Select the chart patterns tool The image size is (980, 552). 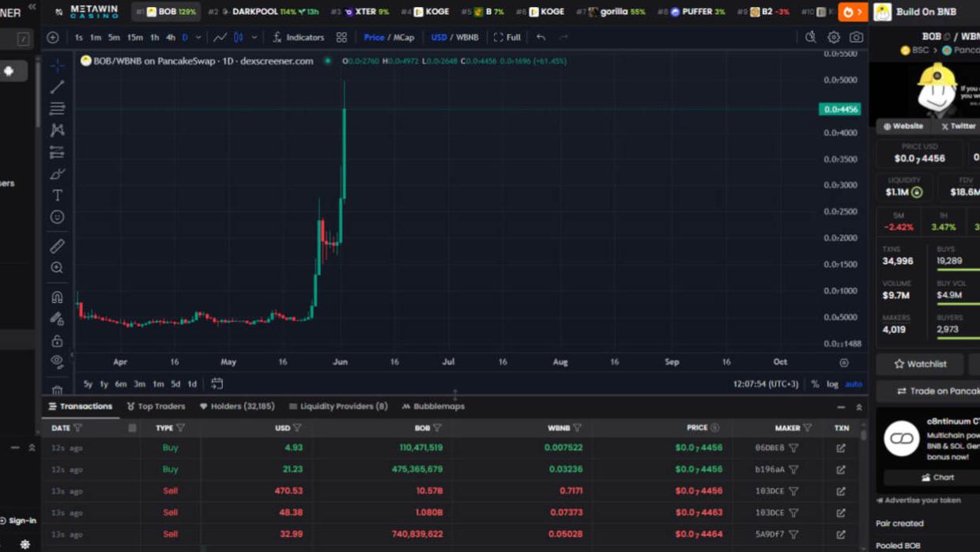(x=57, y=130)
